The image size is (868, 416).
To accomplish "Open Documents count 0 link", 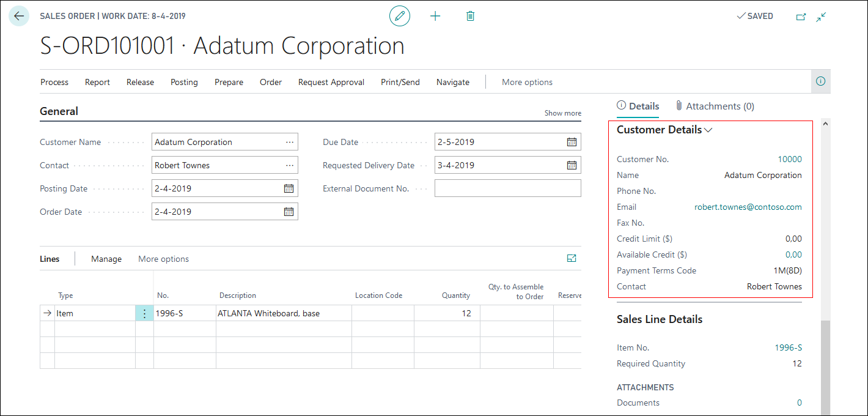I will (800, 403).
